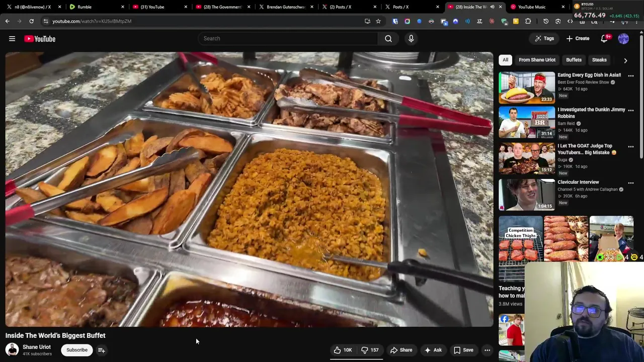
Task: Open I Let The GOAT Judge thumbnail
Action: coord(527,159)
